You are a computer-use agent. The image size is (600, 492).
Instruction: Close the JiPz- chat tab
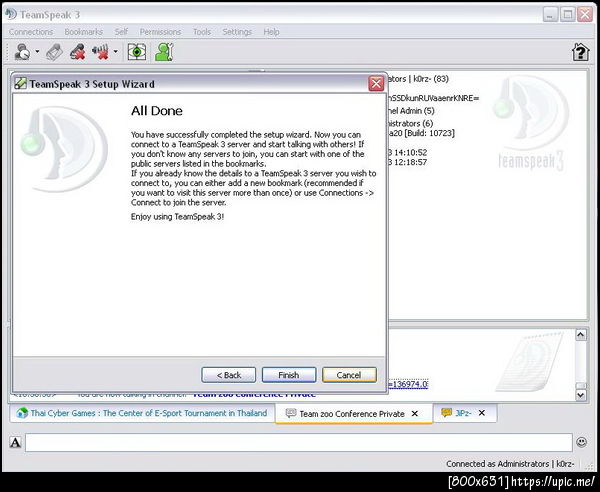pyautogui.click(x=482, y=413)
